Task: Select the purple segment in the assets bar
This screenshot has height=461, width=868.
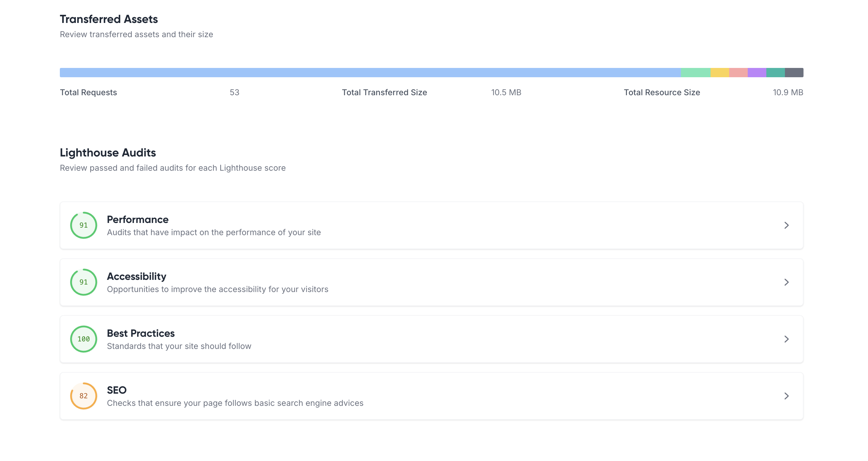Action: pyautogui.click(x=758, y=72)
